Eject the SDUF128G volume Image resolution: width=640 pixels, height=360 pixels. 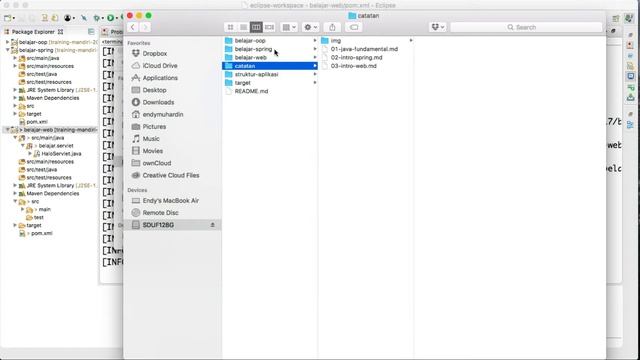coord(213,225)
